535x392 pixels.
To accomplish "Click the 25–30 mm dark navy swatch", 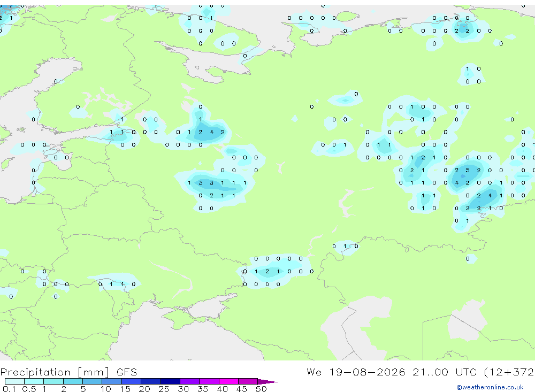I will [170, 381].
